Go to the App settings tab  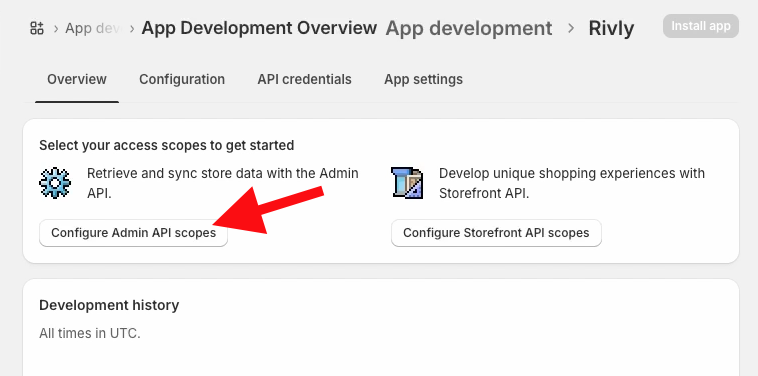[423, 79]
